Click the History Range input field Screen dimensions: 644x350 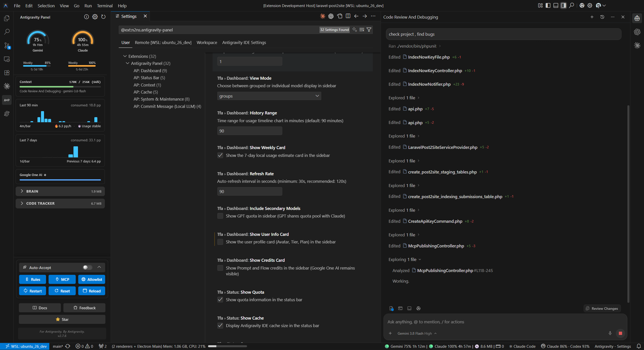pyautogui.click(x=250, y=131)
